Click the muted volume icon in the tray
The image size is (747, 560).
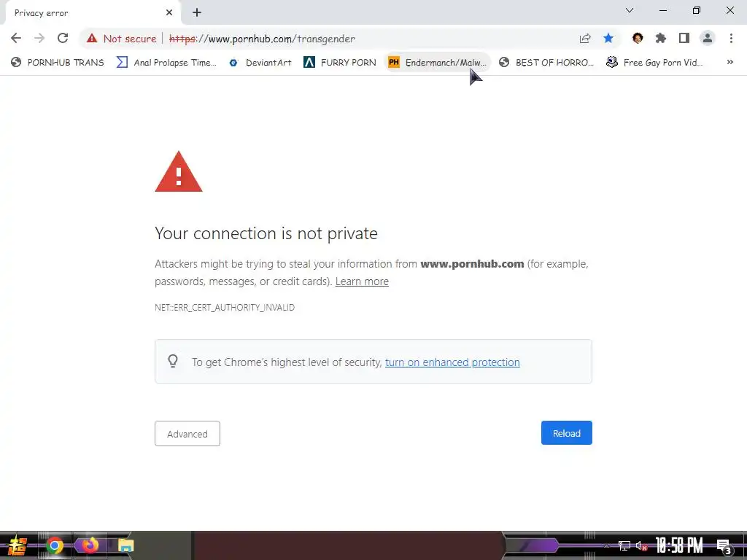click(641, 545)
